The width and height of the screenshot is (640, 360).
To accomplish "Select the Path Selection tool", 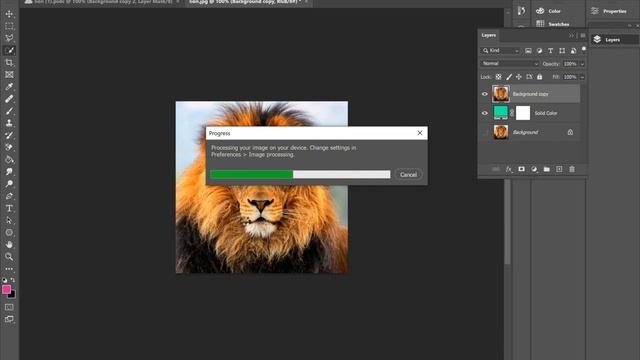I will [x=9, y=220].
